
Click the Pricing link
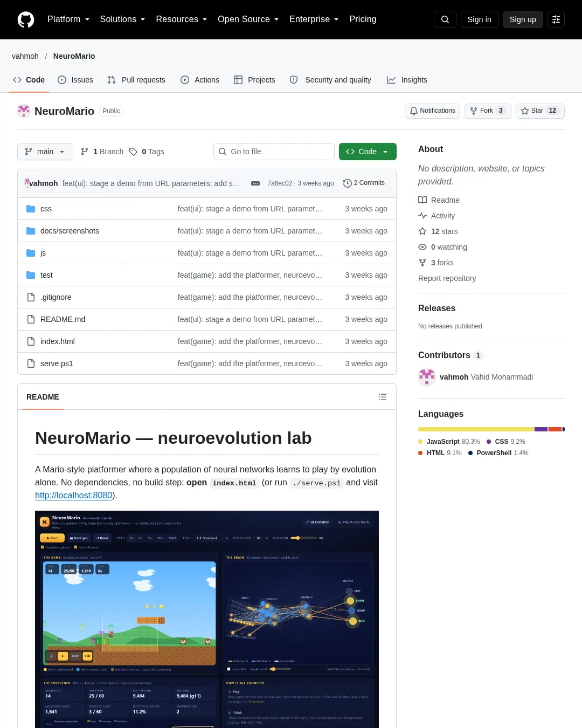(x=363, y=19)
